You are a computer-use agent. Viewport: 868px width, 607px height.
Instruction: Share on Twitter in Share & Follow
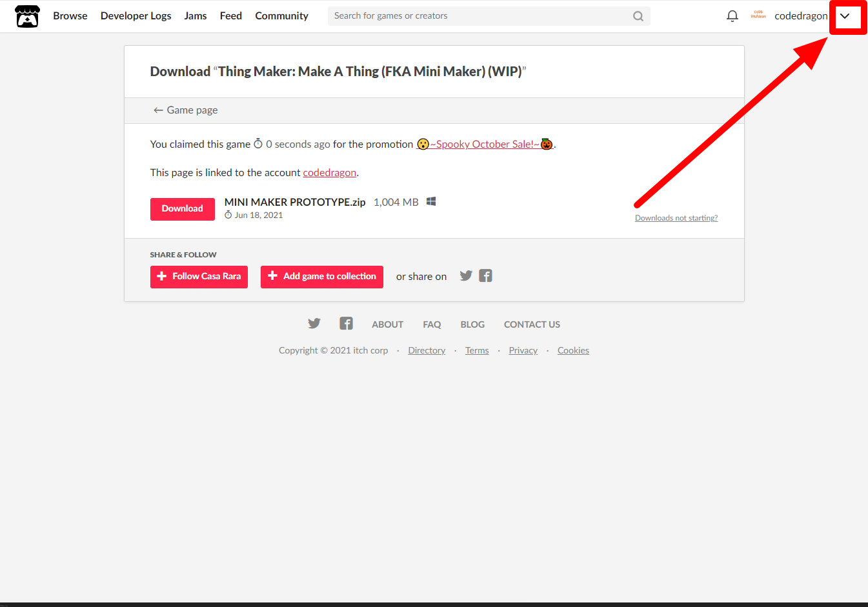tap(466, 276)
